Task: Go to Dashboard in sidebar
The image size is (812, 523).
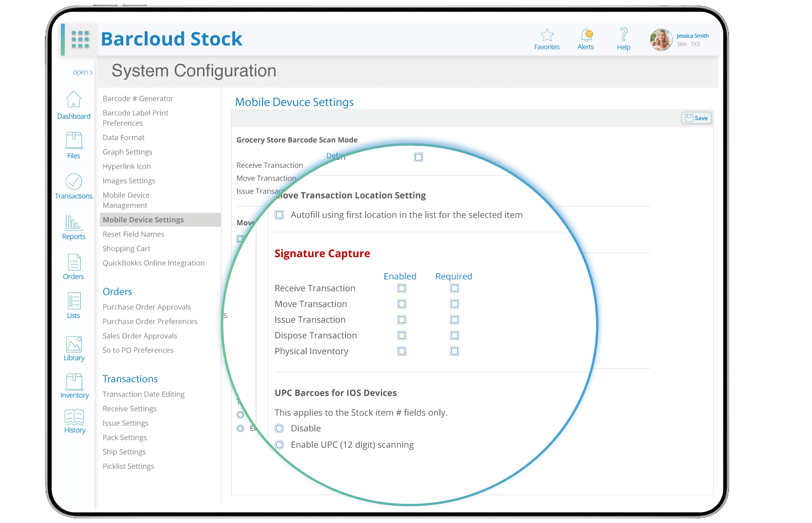Action: pos(74,105)
